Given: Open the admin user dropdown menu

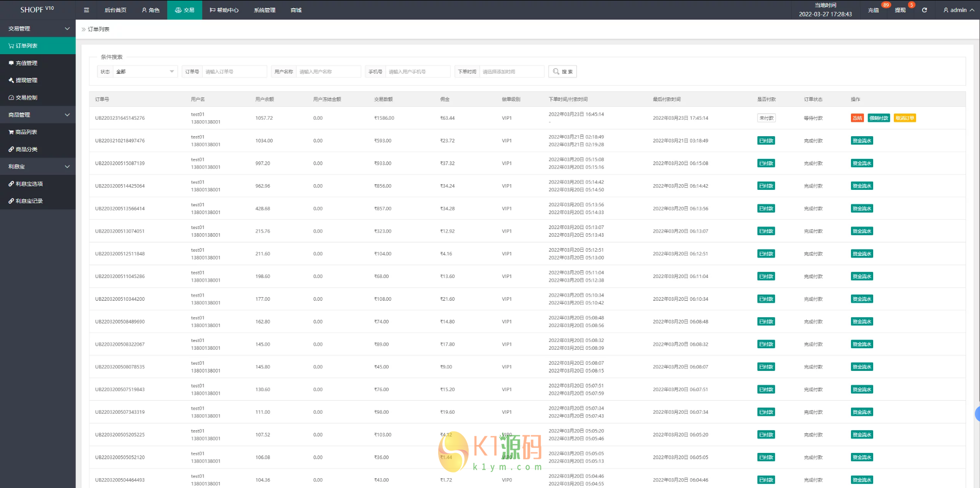Looking at the screenshot, I should pos(958,10).
